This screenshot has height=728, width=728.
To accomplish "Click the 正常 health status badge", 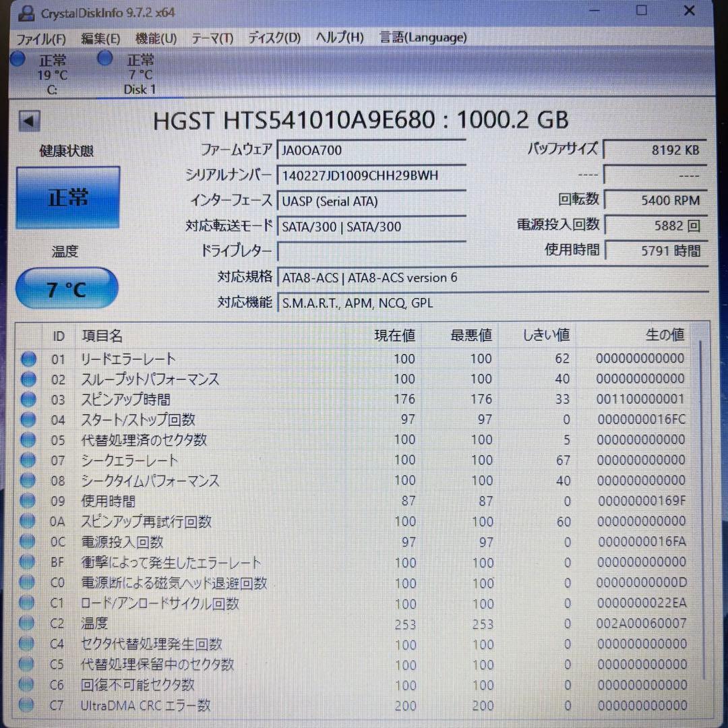I will 67,196.
